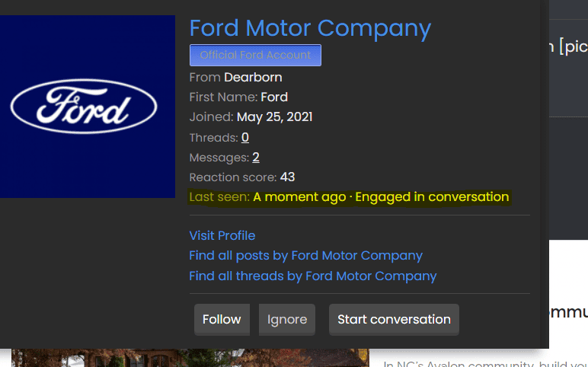Click the Visit Profile link
The image size is (588, 367).
[x=222, y=235]
